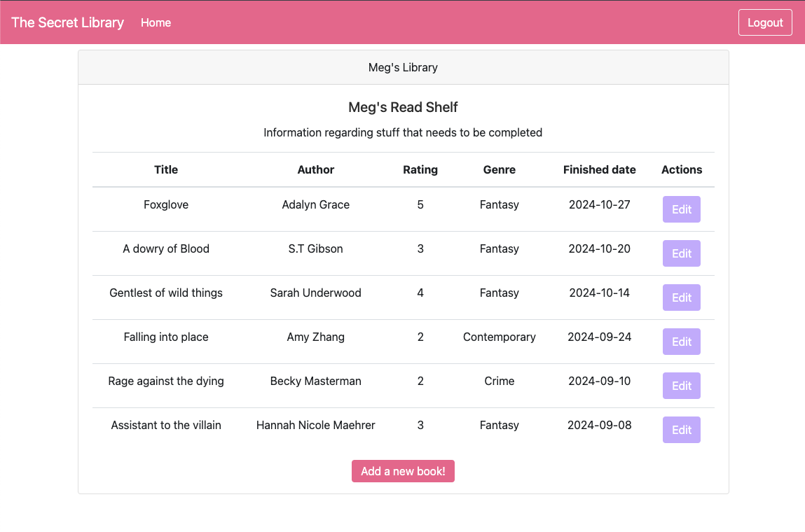805x532 pixels.
Task: Edit the A dowry of Blood entry
Action: pos(681,253)
